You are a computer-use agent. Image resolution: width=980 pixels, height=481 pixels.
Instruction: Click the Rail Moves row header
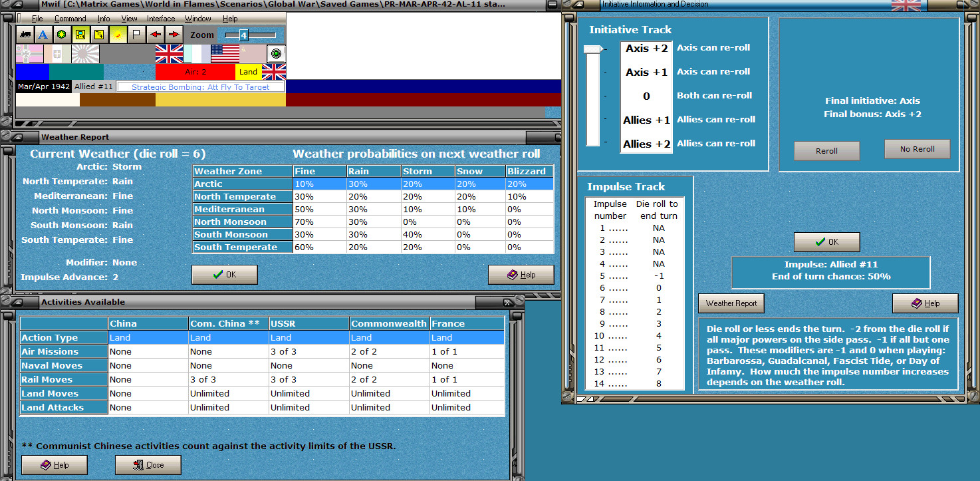pyautogui.click(x=64, y=380)
